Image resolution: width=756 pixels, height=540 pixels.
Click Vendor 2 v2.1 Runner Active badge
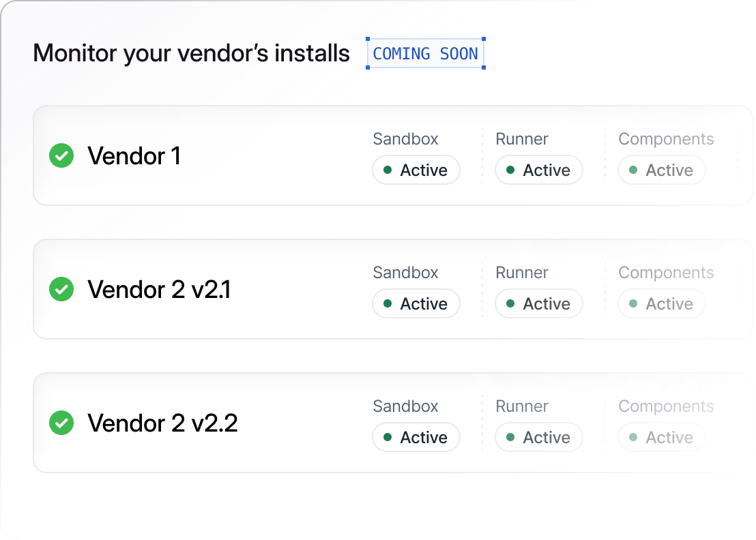click(x=539, y=304)
